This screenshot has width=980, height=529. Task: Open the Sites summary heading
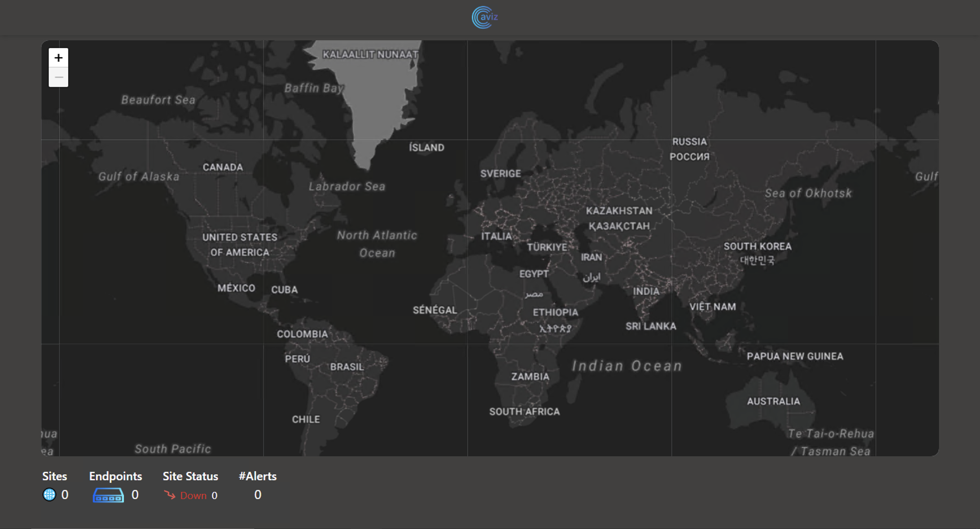pyautogui.click(x=54, y=476)
